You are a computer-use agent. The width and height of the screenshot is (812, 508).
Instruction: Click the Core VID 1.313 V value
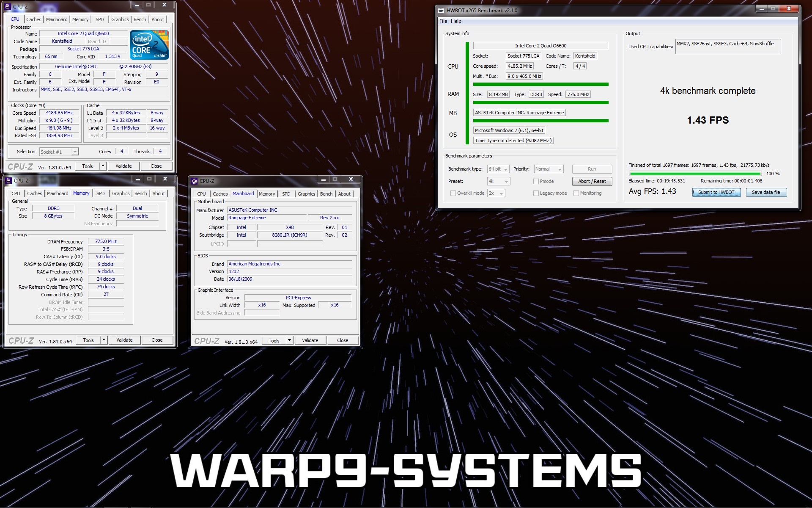pyautogui.click(x=112, y=57)
